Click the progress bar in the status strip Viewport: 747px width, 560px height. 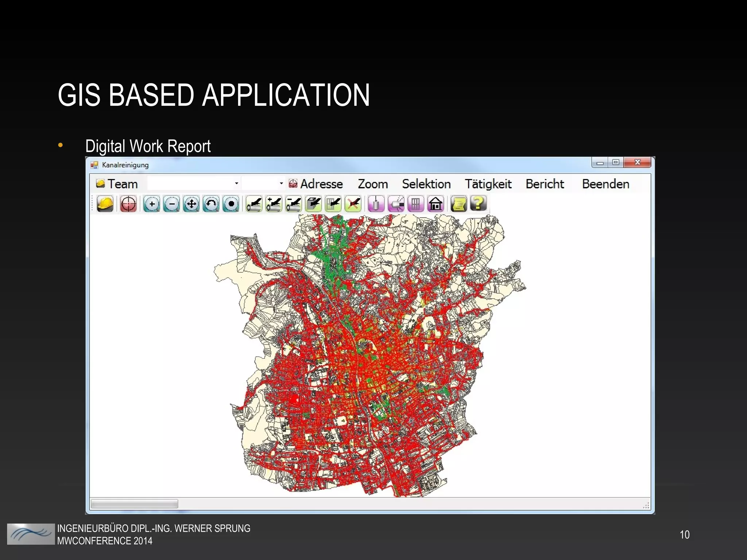coord(134,504)
